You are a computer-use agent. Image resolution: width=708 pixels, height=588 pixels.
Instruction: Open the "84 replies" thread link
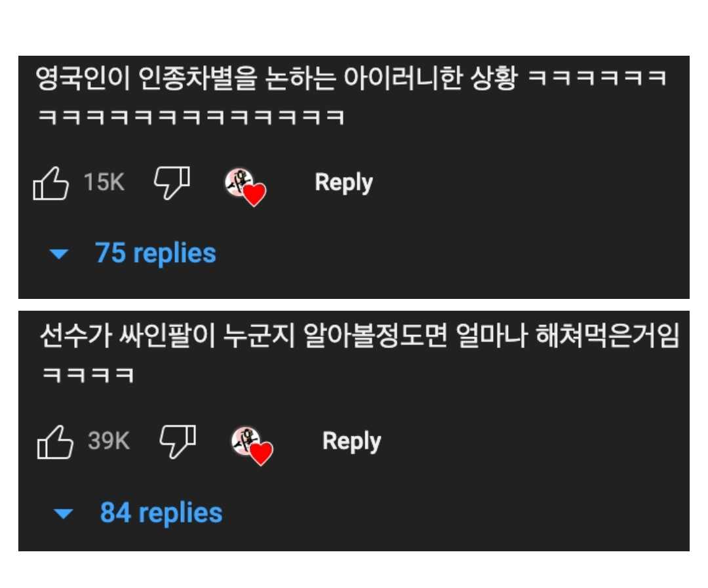(x=161, y=513)
